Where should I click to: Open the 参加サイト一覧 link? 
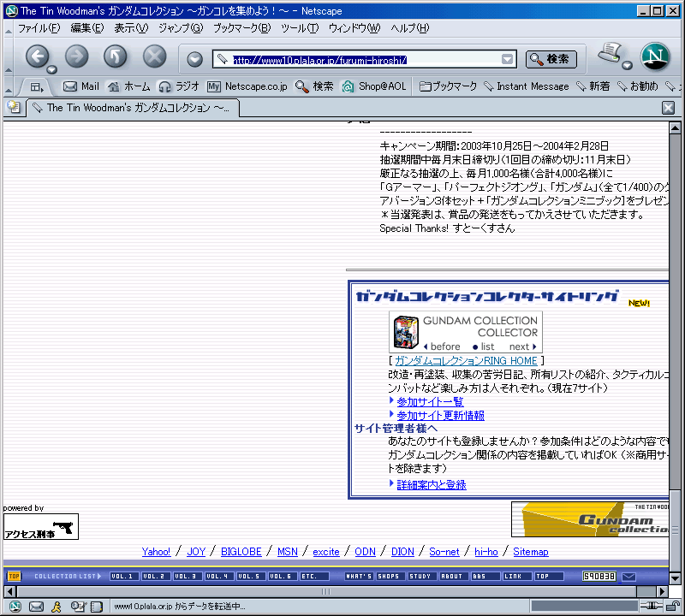431,401
